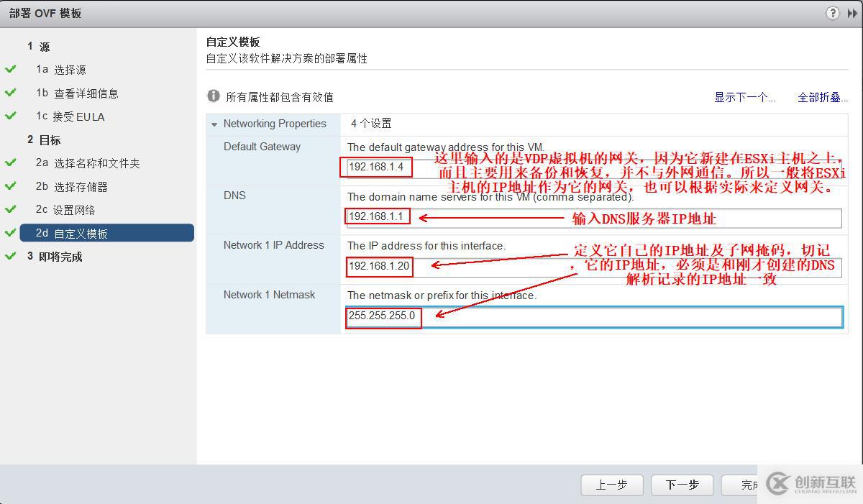This screenshot has height=504, width=863.
Task: Click the green checkmark beside 3 即将完成
Action: 10,256
